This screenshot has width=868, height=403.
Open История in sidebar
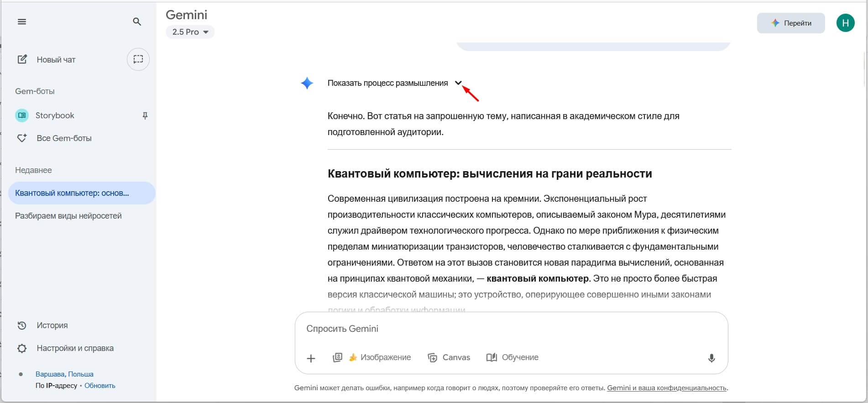(x=52, y=325)
